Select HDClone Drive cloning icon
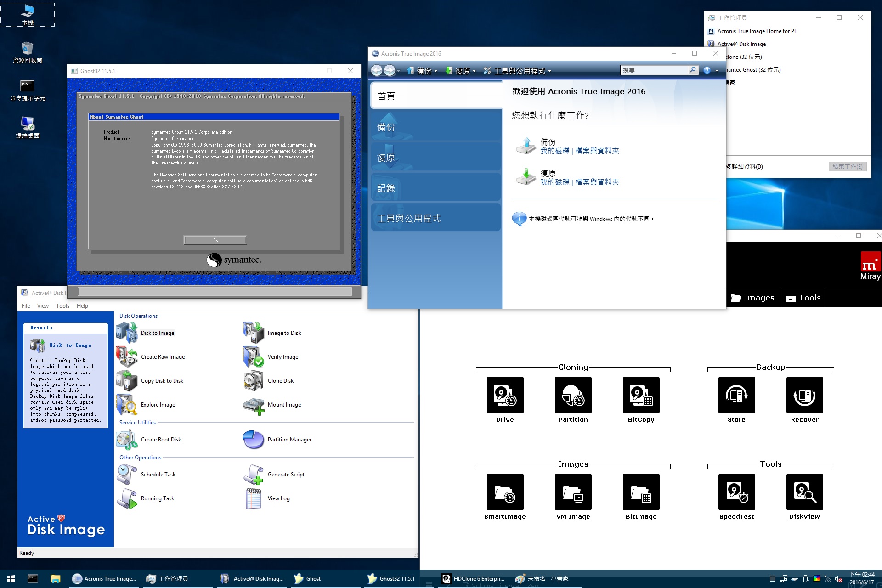Screen dimensions: 882x588 (x=505, y=395)
